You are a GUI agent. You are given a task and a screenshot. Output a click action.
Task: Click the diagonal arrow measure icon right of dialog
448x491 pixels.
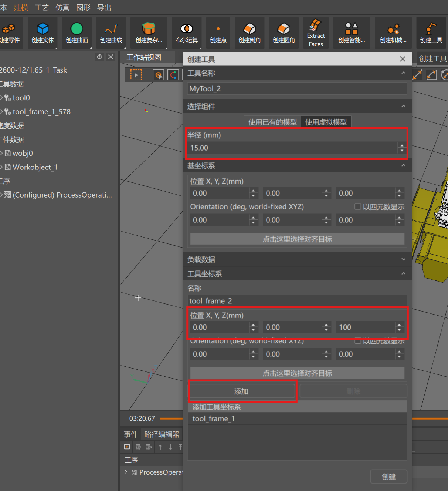click(417, 75)
